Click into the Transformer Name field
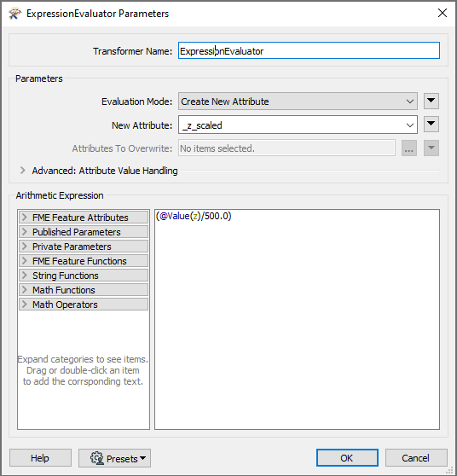This screenshot has height=476, width=457. [309, 50]
